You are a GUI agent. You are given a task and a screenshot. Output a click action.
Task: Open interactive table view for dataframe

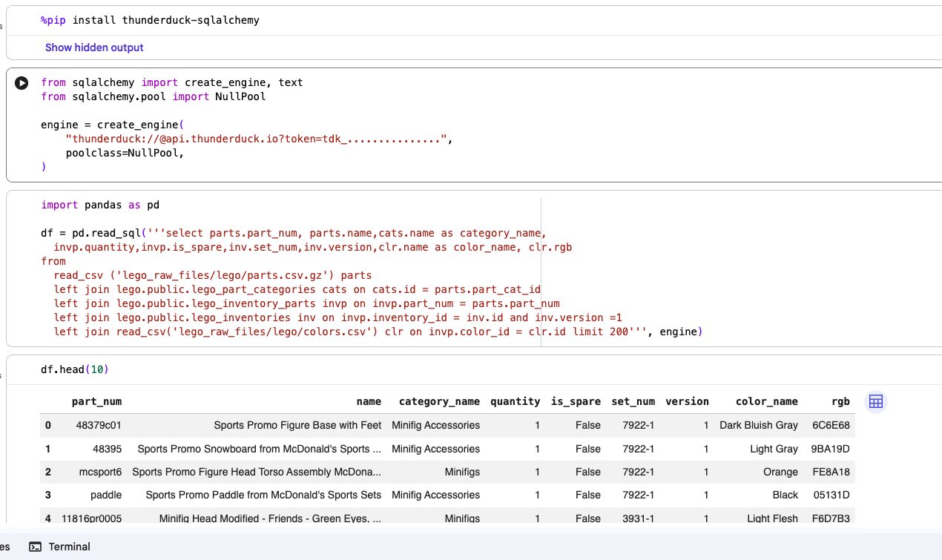coord(876,401)
